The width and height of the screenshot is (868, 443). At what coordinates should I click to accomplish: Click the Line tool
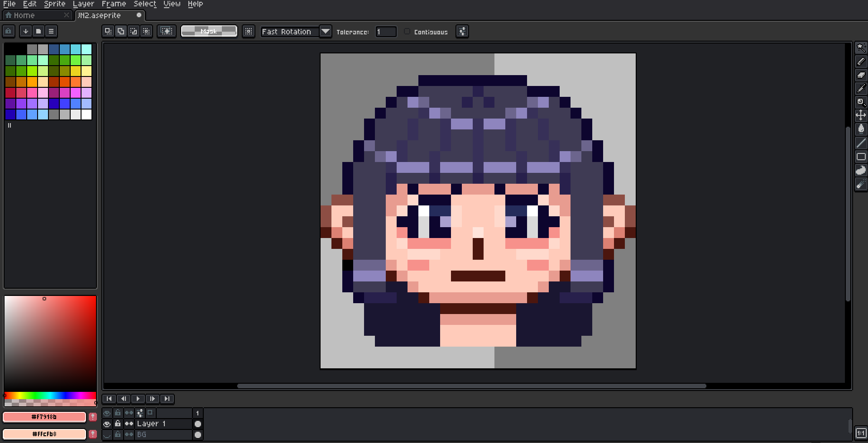tap(861, 143)
